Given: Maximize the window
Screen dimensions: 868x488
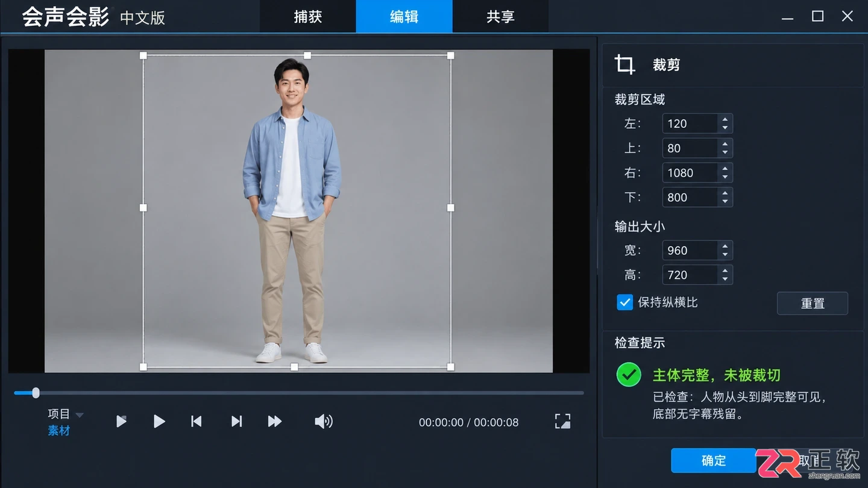Looking at the screenshot, I should [x=817, y=16].
